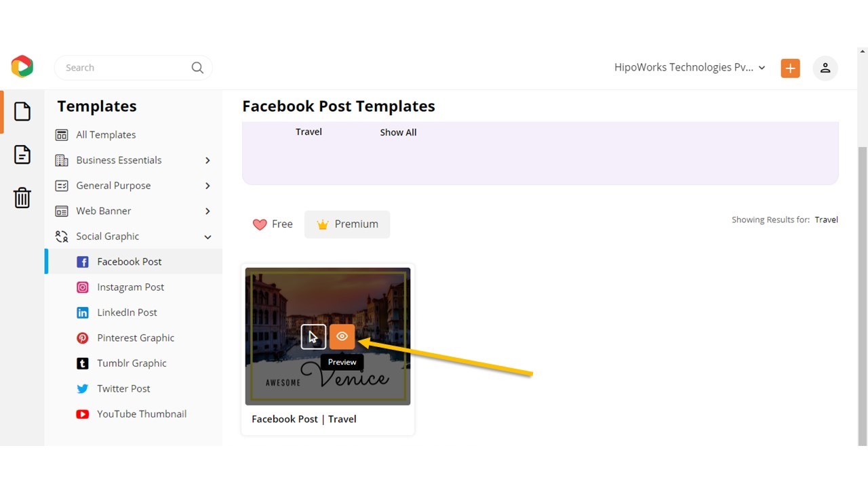868x488 pixels.
Task: Select the Trash icon in left sidebar
Action: (22, 198)
